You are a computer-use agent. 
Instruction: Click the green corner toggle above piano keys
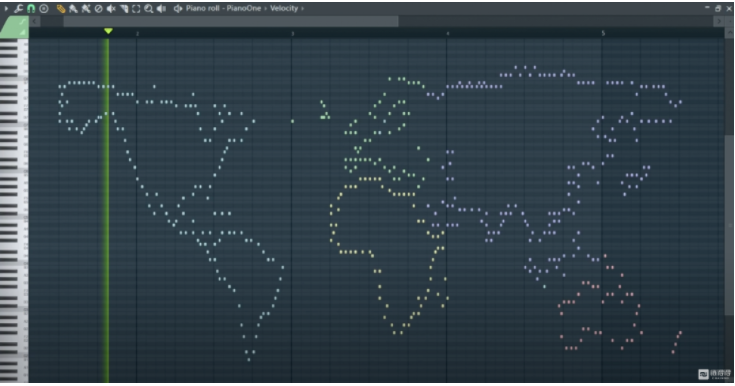click(15, 27)
